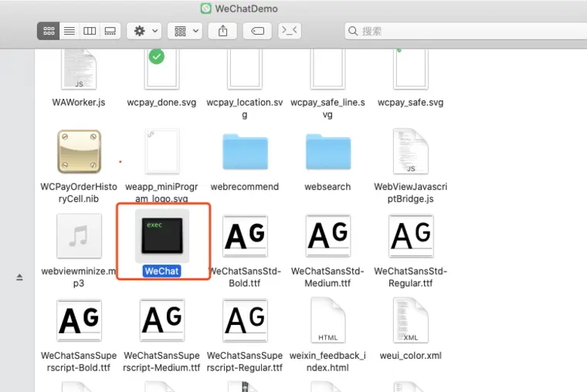Select the WebViewJavascriptBridge.js file icon
The image size is (587, 392).
click(x=411, y=151)
